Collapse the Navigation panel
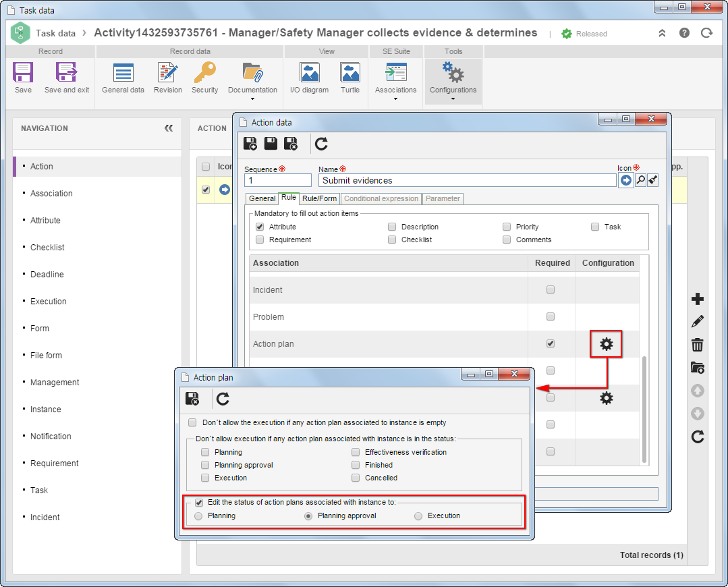Screen dimensions: 728x587 pos(169,128)
